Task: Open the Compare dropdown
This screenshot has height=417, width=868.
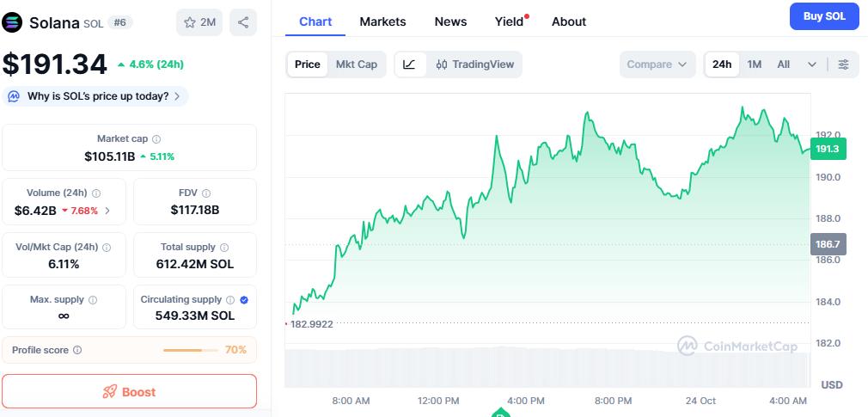Action: pos(657,64)
